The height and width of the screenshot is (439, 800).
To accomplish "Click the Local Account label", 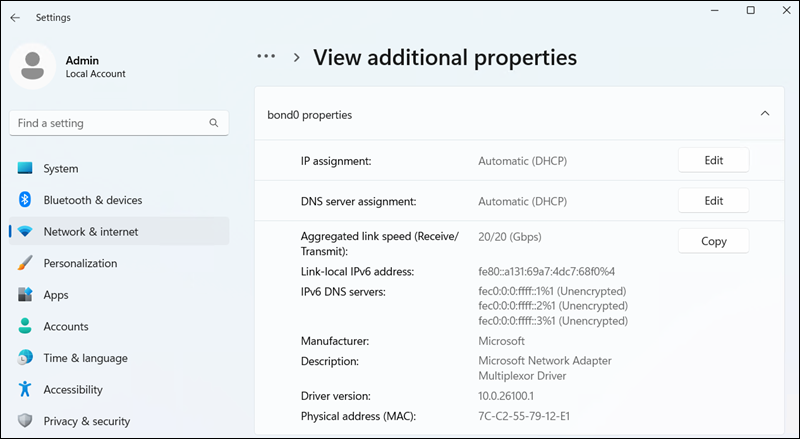I will [95, 74].
